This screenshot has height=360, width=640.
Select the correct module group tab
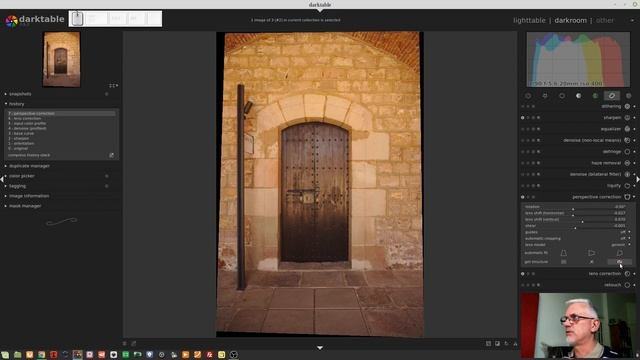pyautogui.click(x=612, y=96)
